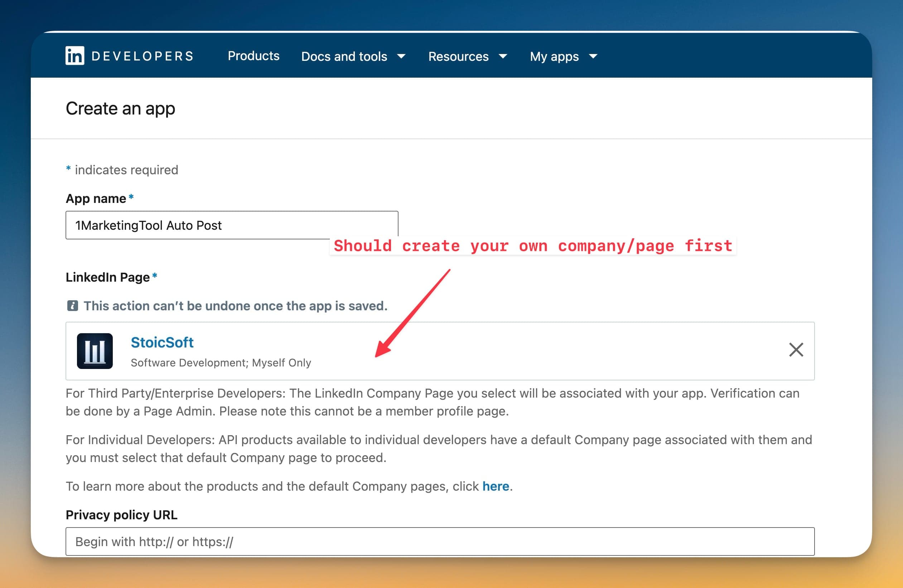The image size is (903, 588).
Task: Click the LinkedIn logo icon
Action: [75, 56]
